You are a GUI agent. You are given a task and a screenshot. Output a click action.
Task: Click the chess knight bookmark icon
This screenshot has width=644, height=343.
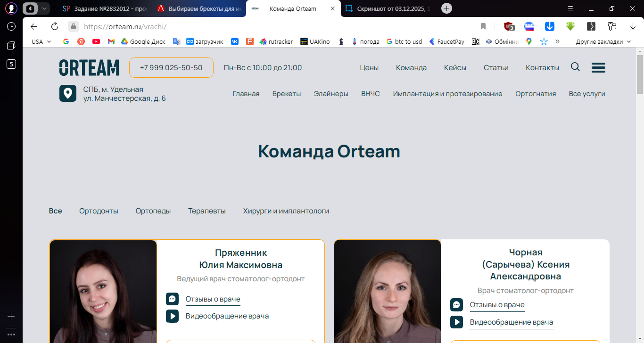click(x=341, y=41)
